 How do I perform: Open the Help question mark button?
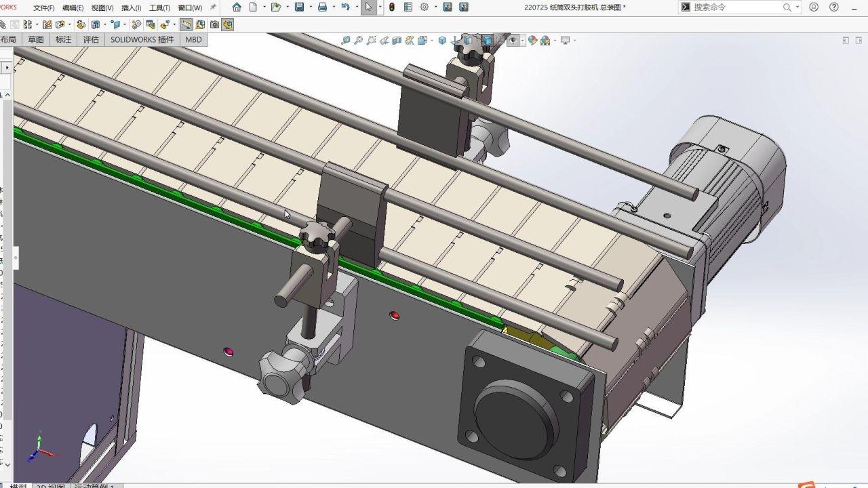pos(834,7)
